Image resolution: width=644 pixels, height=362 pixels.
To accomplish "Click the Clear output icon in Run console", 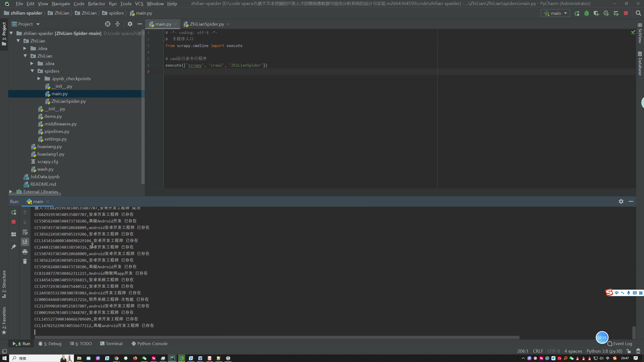I will (25, 261).
